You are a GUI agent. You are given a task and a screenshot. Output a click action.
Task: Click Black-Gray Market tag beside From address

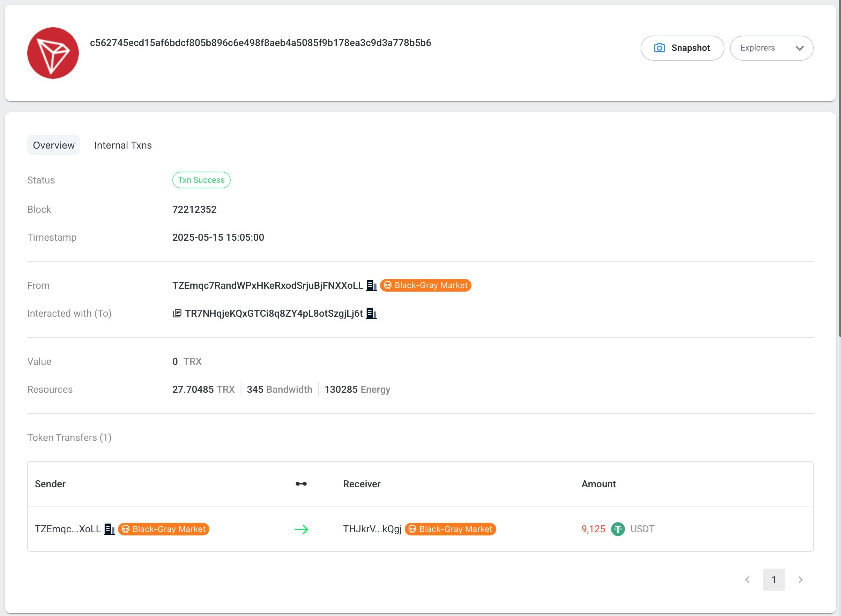[425, 285]
